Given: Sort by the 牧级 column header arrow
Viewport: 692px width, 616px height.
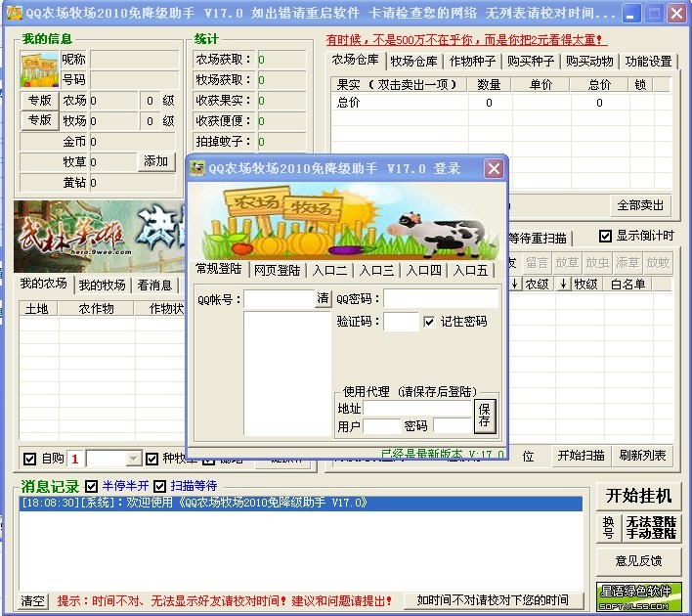Looking at the screenshot, I should (x=564, y=285).
